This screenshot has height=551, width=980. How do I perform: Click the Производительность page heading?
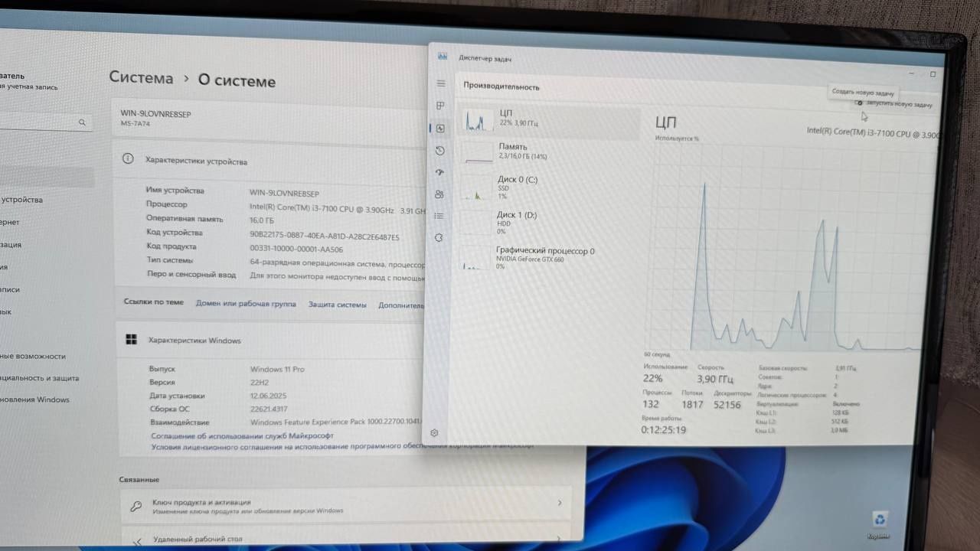[x=501, y=87]
